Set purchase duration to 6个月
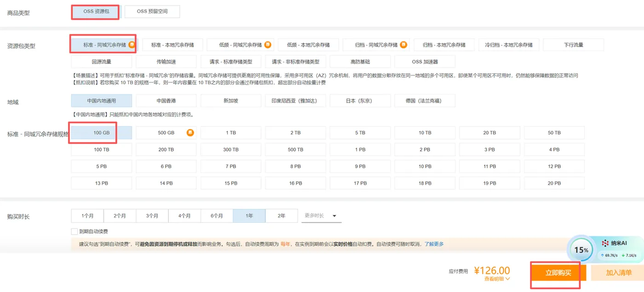Image resolution: width=644 pixels, height=292 pixels. tap(217, 216)
